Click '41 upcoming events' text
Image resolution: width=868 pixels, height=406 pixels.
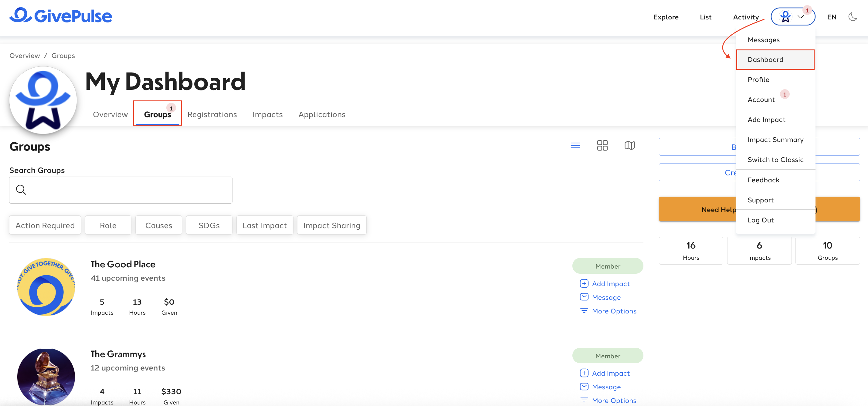coord(128,278)
